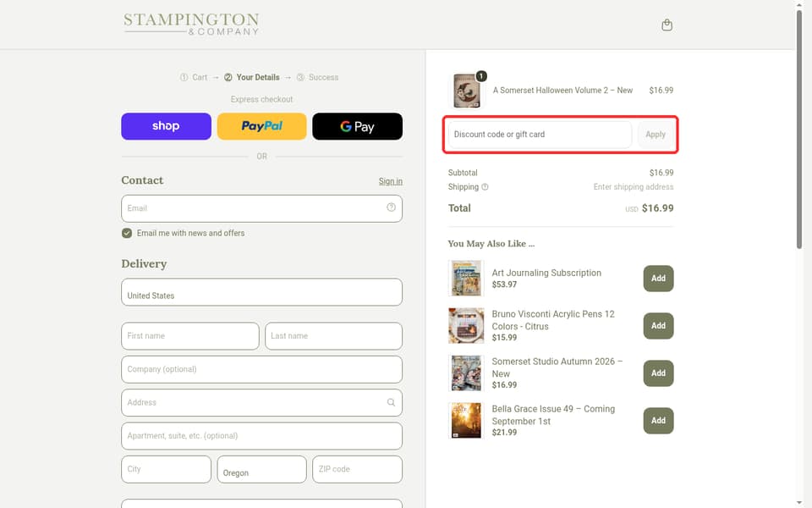Screen dimensions: 812x508
Task: Add Bella Grace Issue 49 to order
Action: (658, 421)
